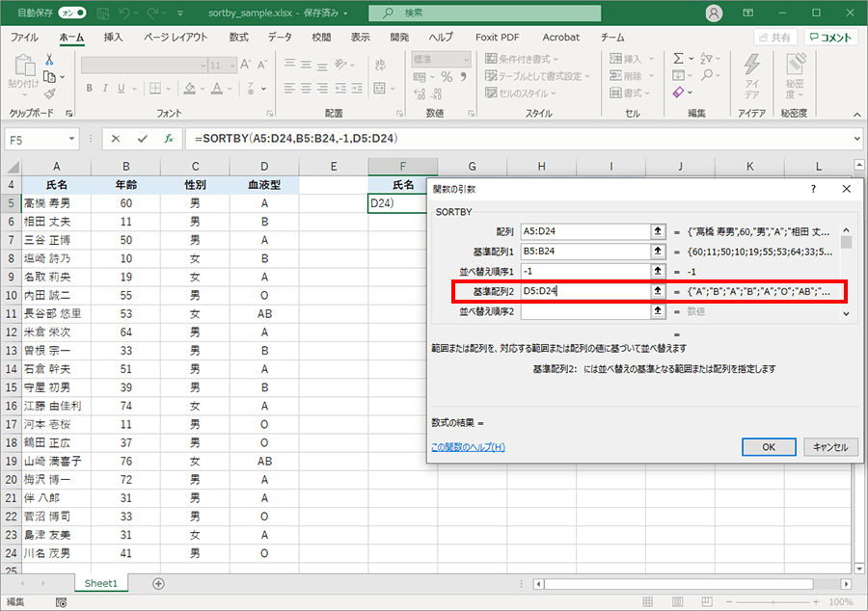Open the この関数のヘルプ(H) link
The image size is (868, 611).
tap(468, 447)
